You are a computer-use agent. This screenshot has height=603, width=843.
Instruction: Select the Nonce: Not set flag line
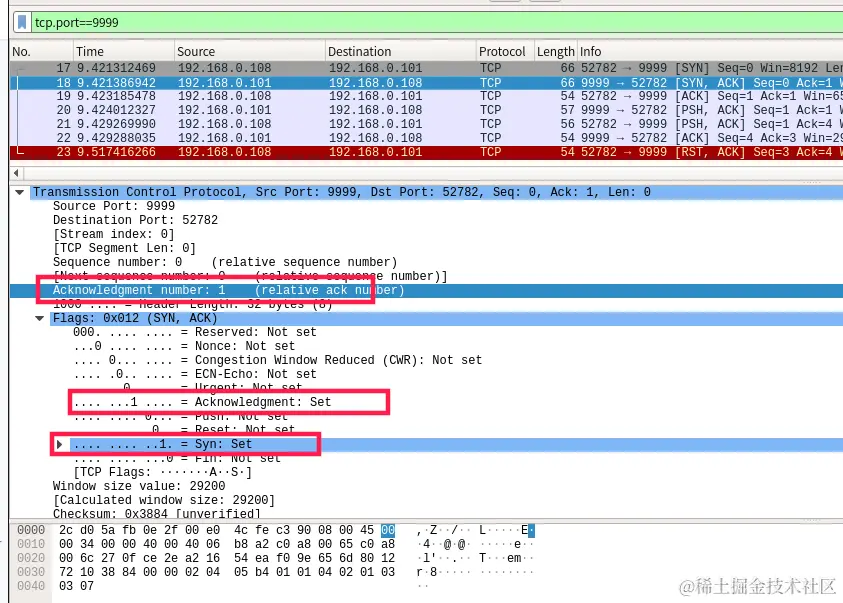click(184, 346)
